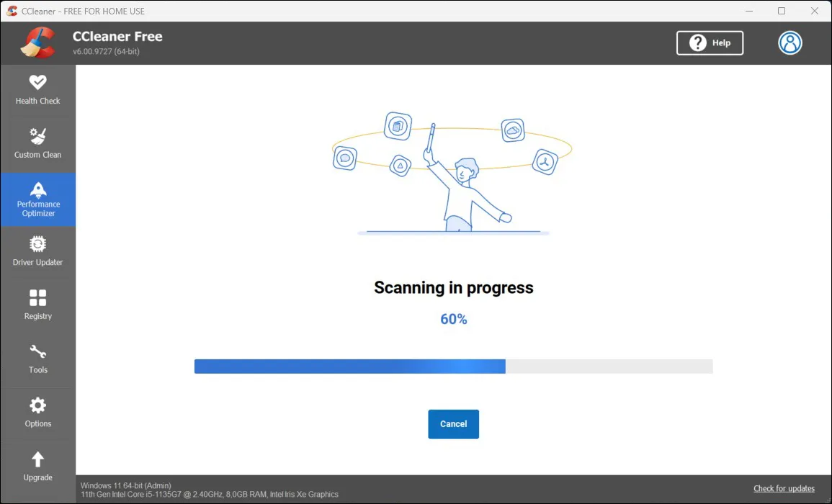Click the blue scanning progress bar

(x=349, y=366)
